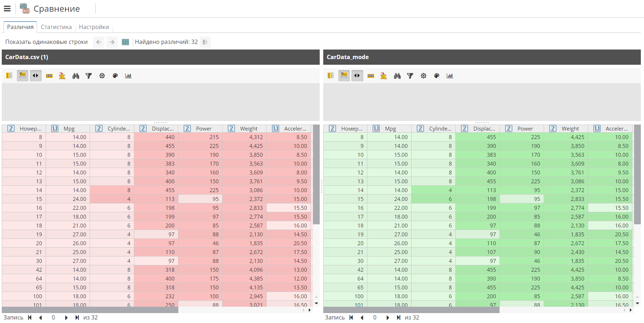Open the hamburger main menu
The height and width of the screenshot is (323, 644).
[7, 8]
